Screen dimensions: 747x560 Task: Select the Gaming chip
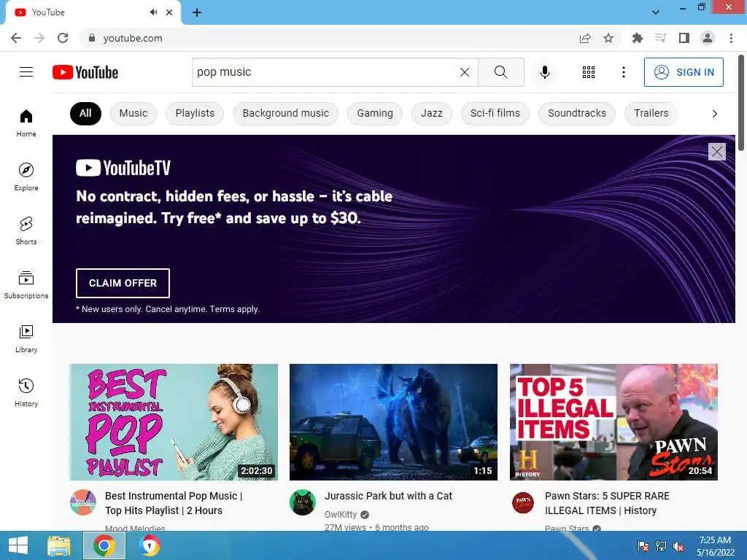pyautogui.click(x=375, y=113)
